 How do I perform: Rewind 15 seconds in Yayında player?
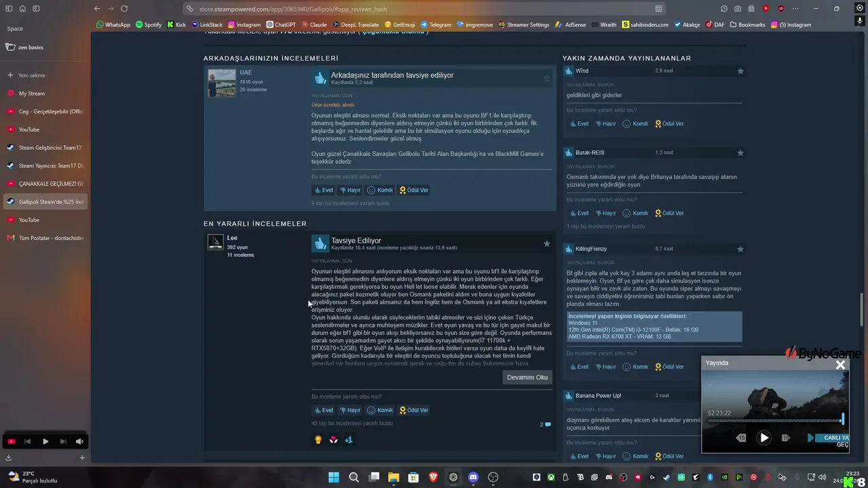(741, 438)
